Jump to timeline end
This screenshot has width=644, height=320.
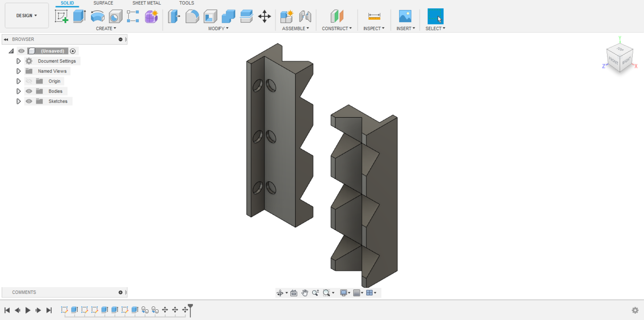(49, 310)
